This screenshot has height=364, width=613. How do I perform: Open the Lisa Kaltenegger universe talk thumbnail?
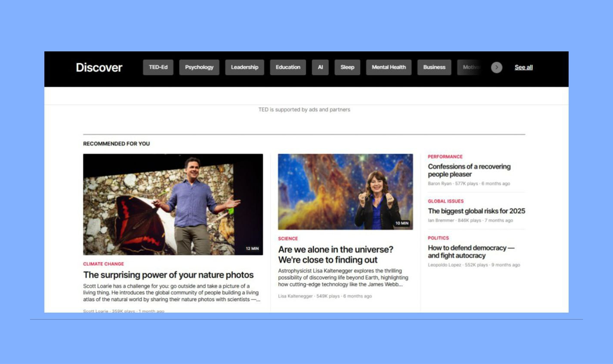(x=345, y=192)
